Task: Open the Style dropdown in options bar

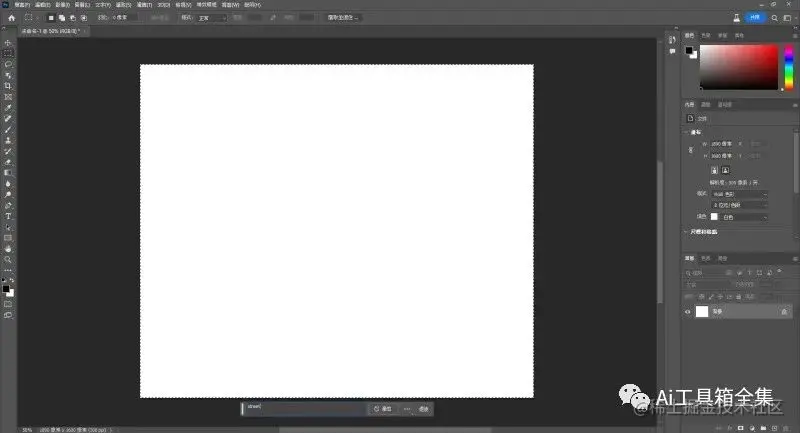Action: [x=212, y=18]
